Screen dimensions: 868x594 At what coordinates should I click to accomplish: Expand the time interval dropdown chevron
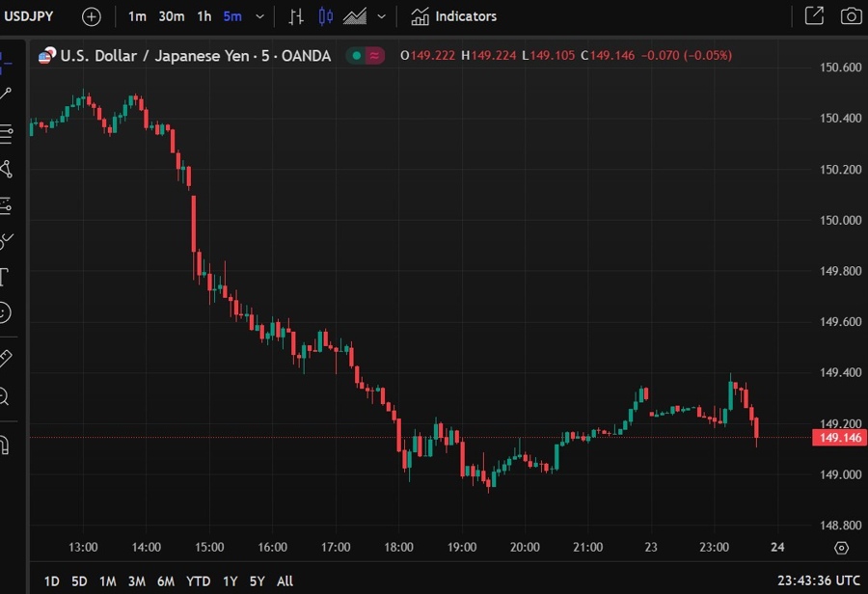pos(259,16)
